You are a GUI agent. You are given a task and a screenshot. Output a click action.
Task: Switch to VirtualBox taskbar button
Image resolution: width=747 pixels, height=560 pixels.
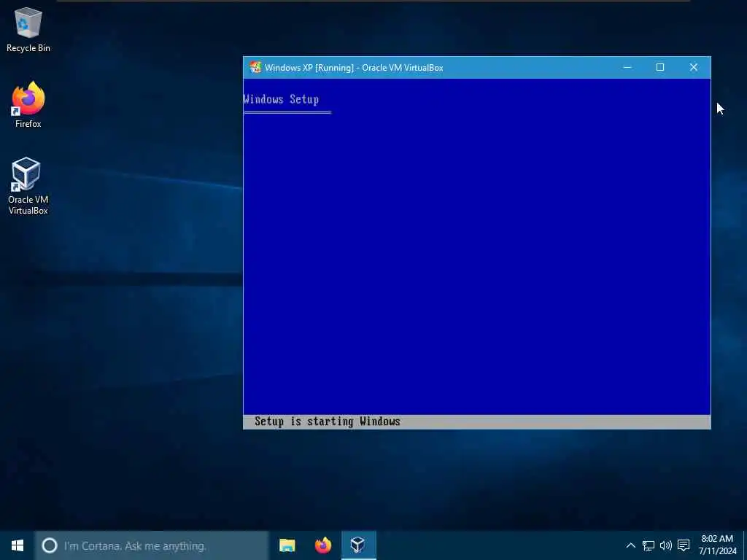(358, 545)
